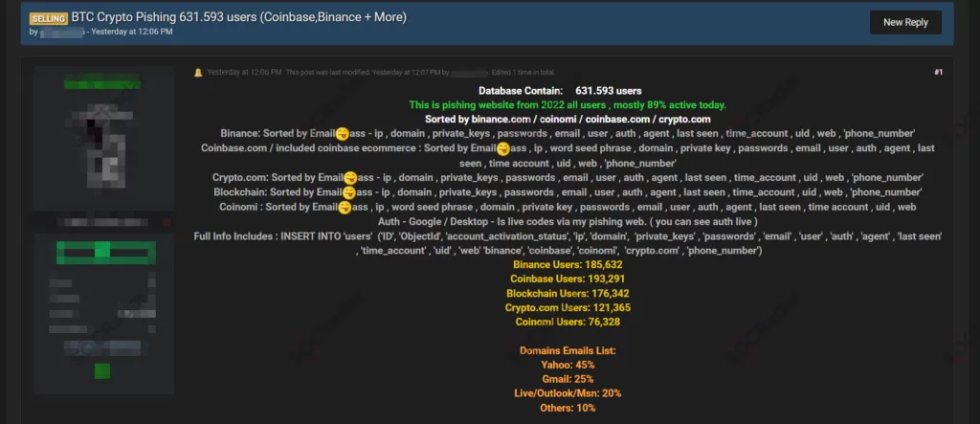Click the 'Coinbase Users: 193,291' text
The height and width of the screenshot is (424, 980).
tap(568, 279)
